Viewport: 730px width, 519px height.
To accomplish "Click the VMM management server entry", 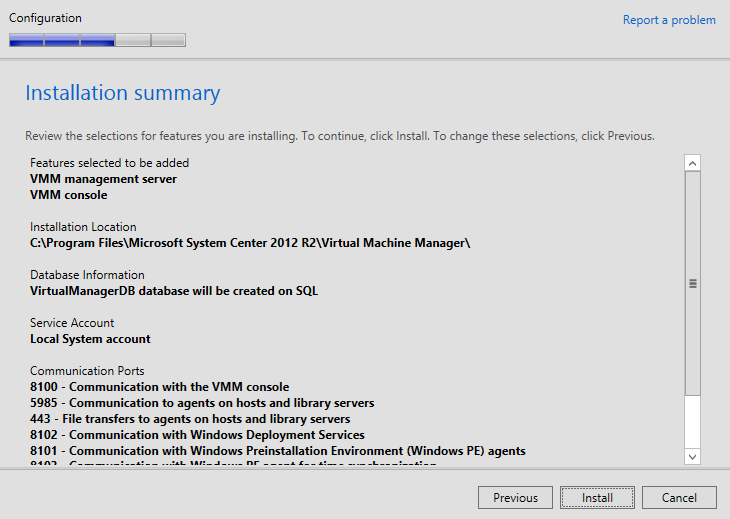I will point(103,179).
